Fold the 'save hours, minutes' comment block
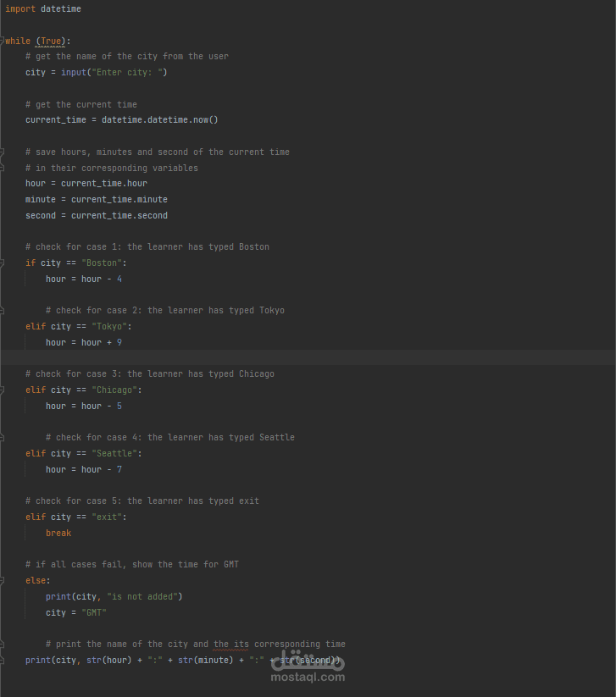Screen dimensions: 616x697 3,152
